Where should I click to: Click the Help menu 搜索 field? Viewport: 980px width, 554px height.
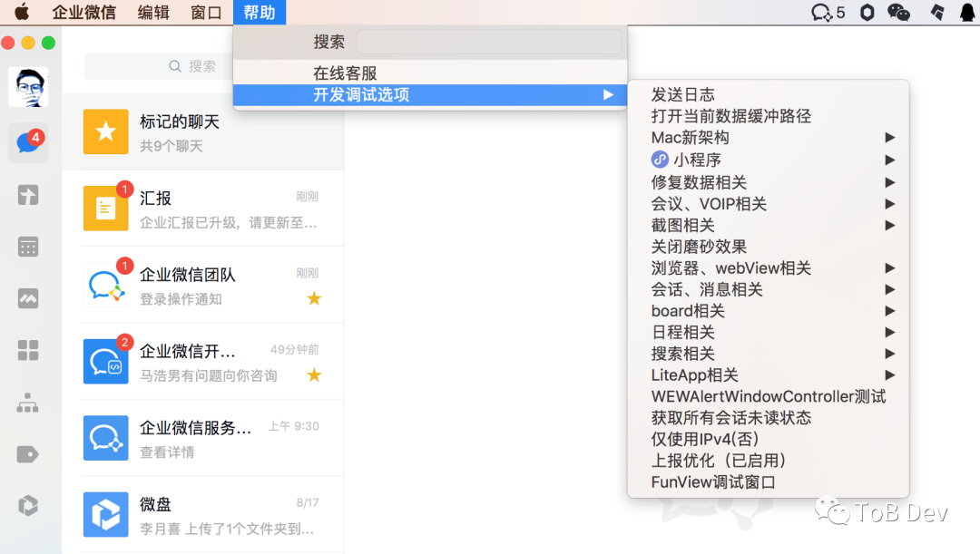(489, 42)
